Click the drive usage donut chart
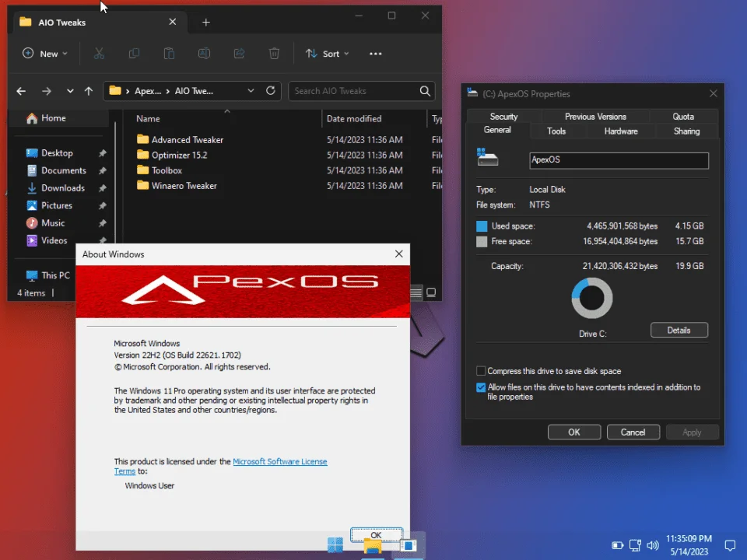Viewport: 747px width, 560px height. tap(592, 298)
